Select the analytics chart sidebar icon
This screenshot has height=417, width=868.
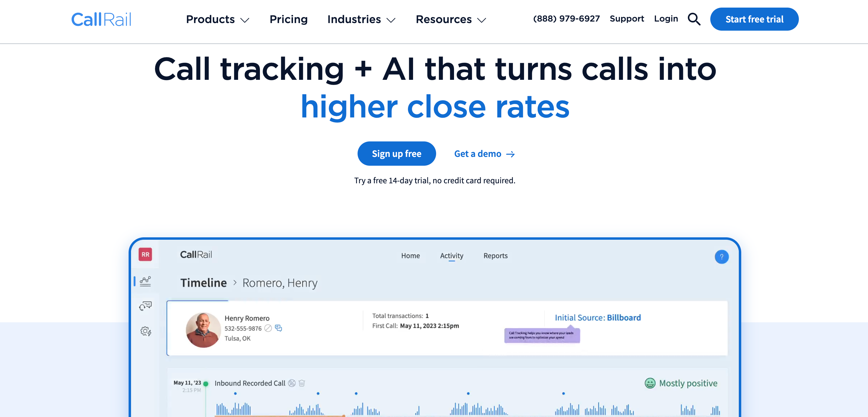[x=145, y=281]
